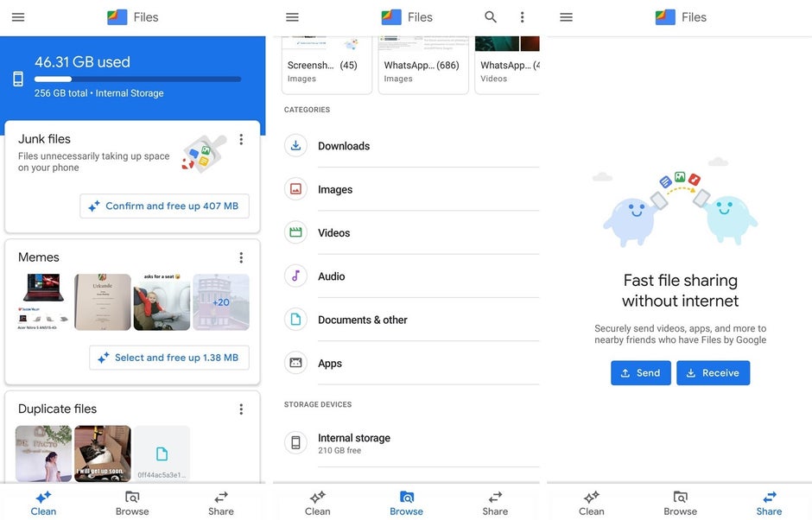Open the +20 memes overflow thumbnail

point(220,301)
